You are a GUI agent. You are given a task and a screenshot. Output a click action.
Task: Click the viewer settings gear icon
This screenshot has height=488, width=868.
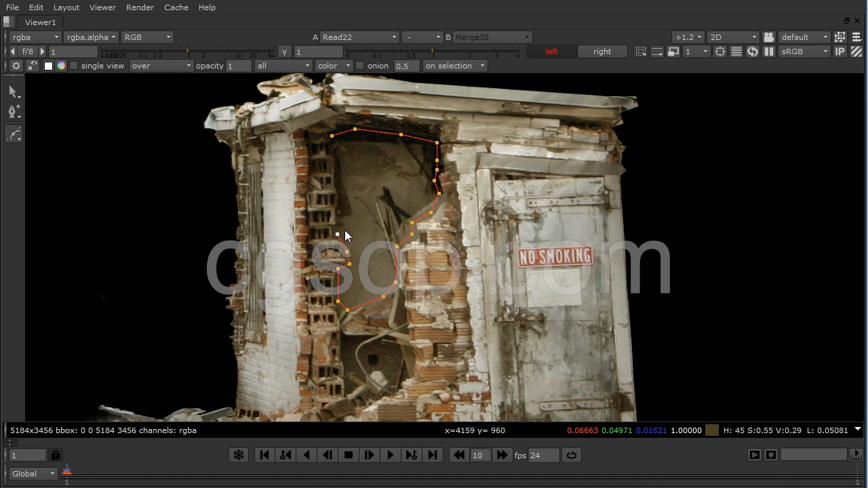[x=16, y=66]
